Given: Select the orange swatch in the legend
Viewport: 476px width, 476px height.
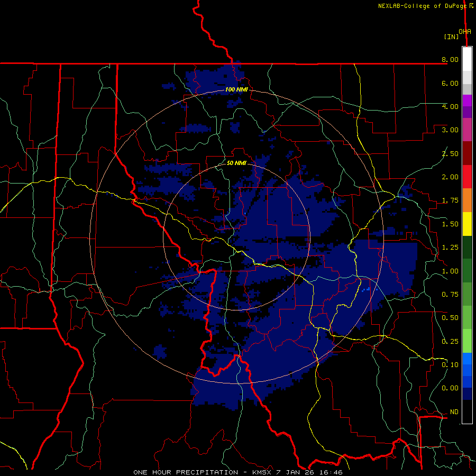Looking at the screenshot, I should pyautogui.click(x=467, y=200).
